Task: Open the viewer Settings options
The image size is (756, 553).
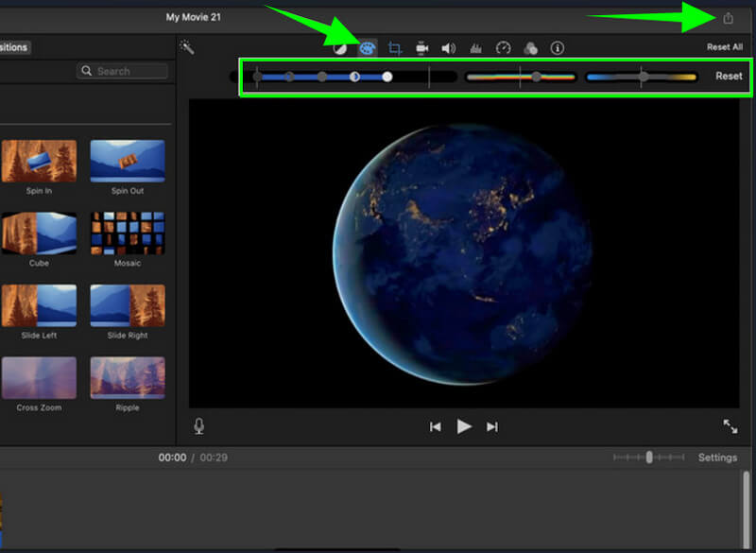Action: point(717,458)
